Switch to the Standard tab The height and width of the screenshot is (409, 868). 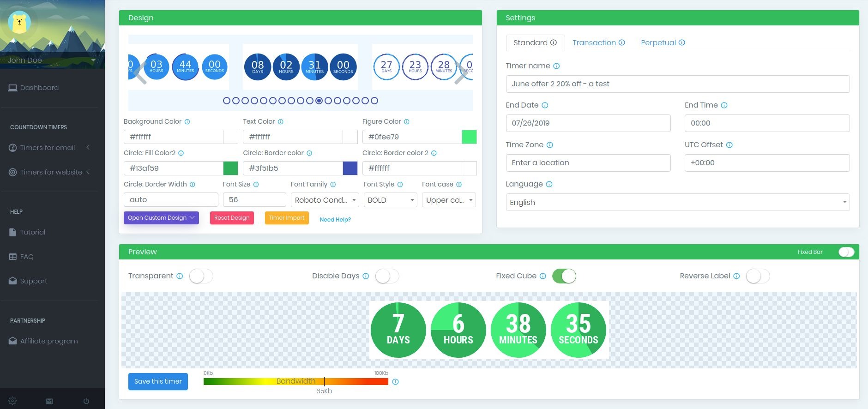point(535,43)
